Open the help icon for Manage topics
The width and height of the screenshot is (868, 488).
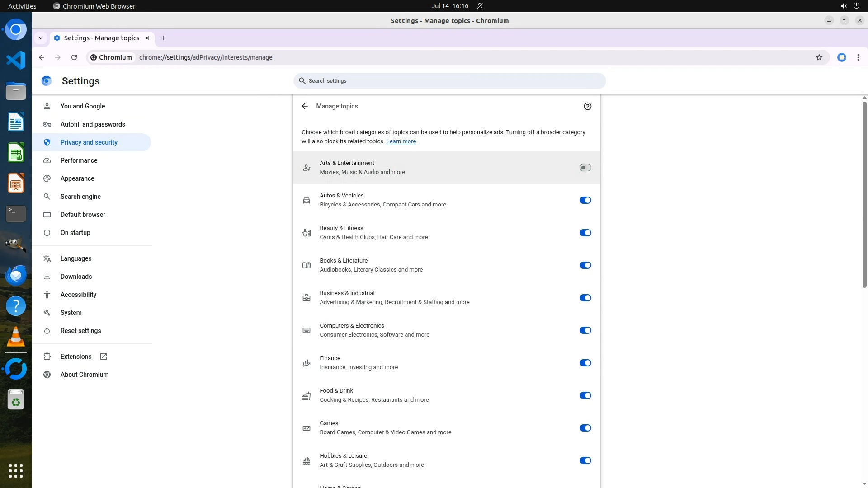click(587, 106)
